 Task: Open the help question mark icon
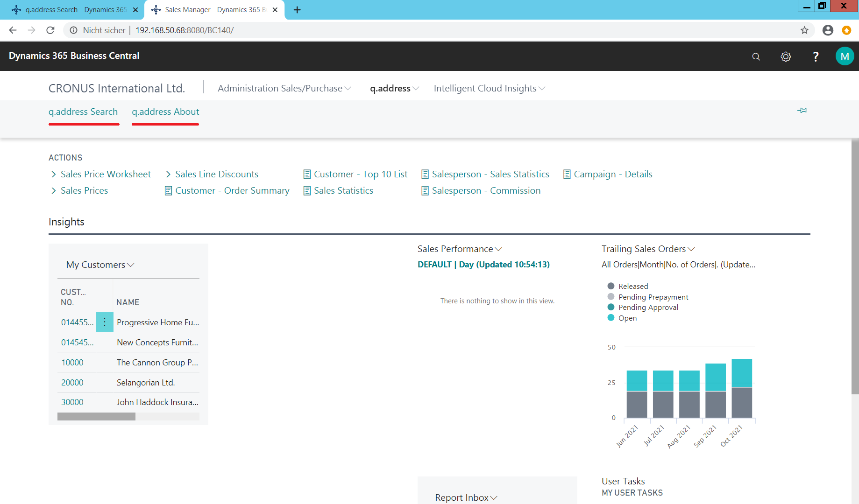pyautogui.click(x=816, y=56)
